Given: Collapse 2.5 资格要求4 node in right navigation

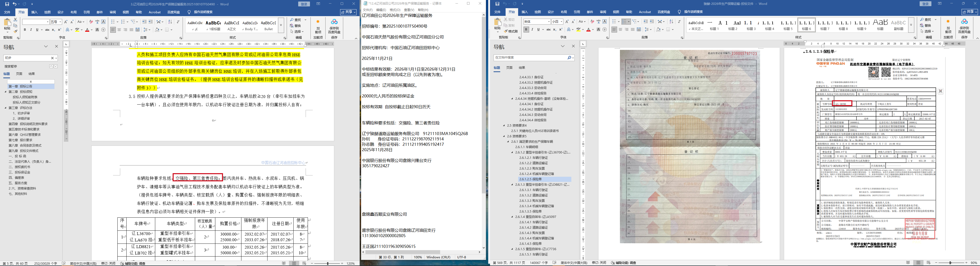Looking at the screenshot, I should click(504, 125).
